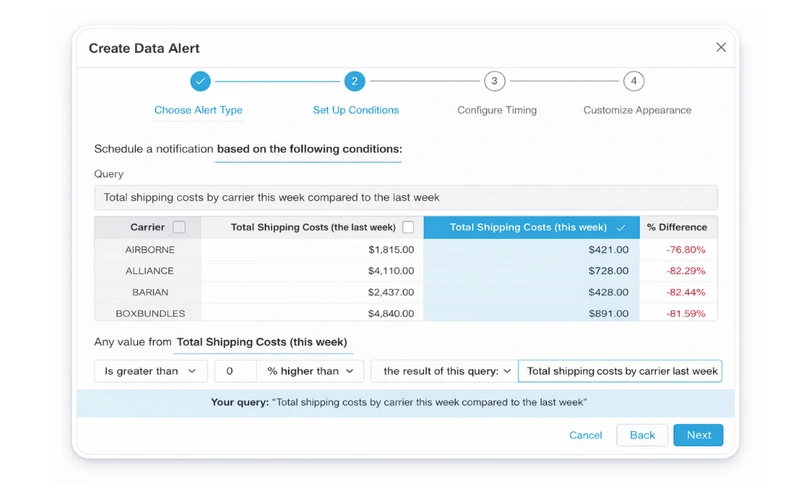The width and height of the screenshot is (812, 491).
Task: Jump to Configure Timing step label
Action: [x=497, y=110]
